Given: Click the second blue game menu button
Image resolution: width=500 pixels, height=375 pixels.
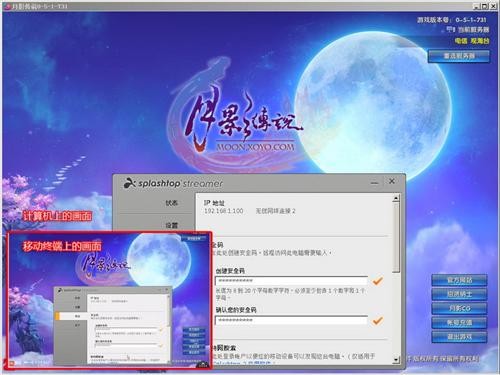Looking at the screenshot, I should pyautogui.click(x=459, y=294).
